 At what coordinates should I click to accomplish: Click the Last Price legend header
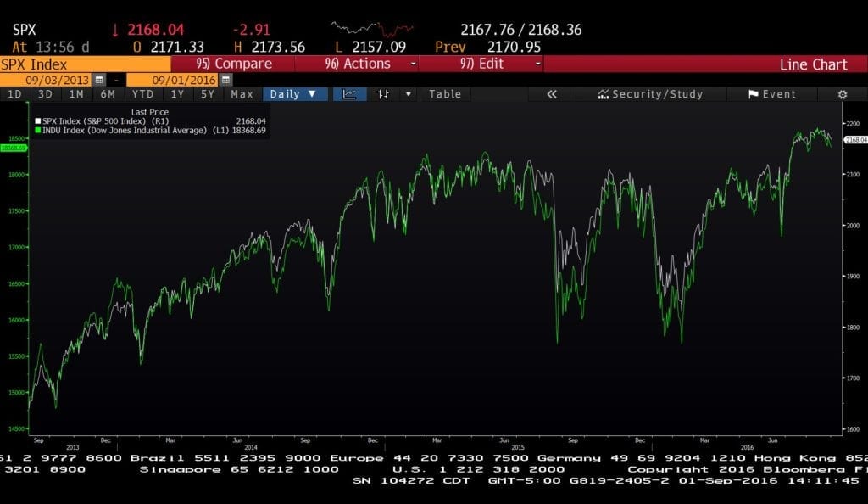(x=149, y=112)
